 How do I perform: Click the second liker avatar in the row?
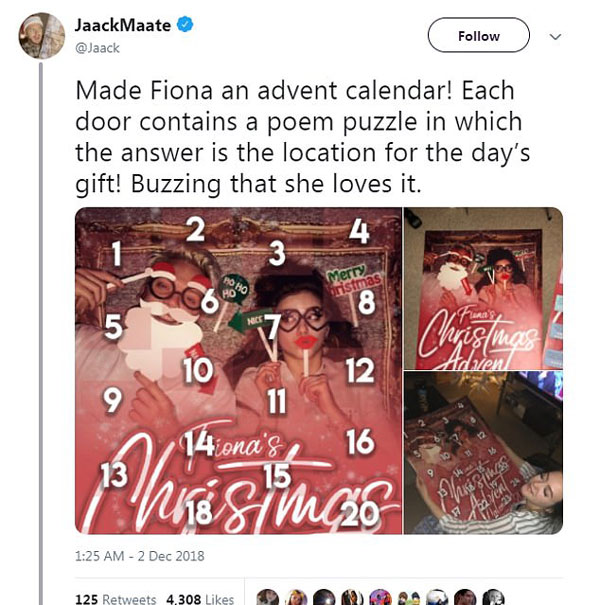click(297, 598)
